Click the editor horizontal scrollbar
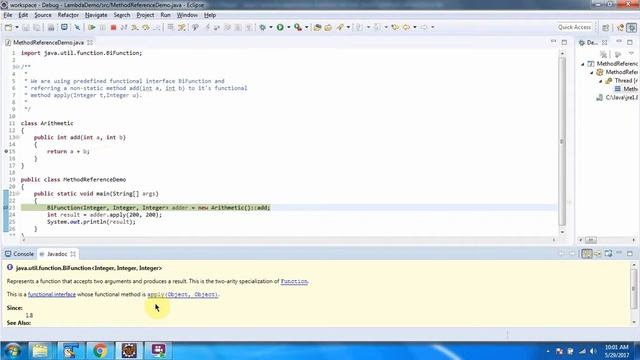 tap(289, 240)
